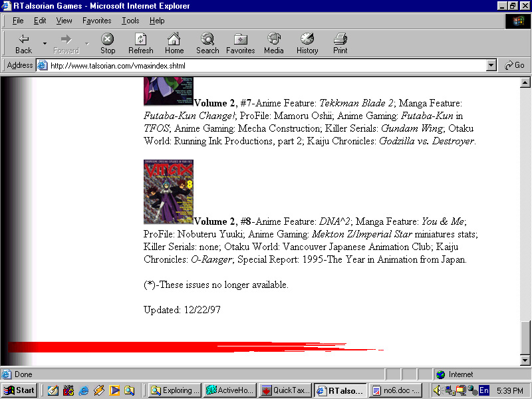Click '(*)-These issues no longer available.' text
532x399 pixels.
216,285
